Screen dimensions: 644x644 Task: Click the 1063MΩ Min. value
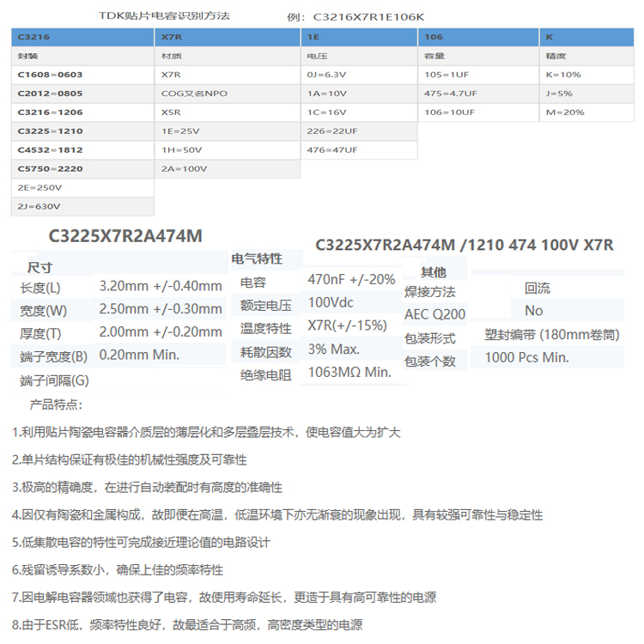[x=349, y=372]
